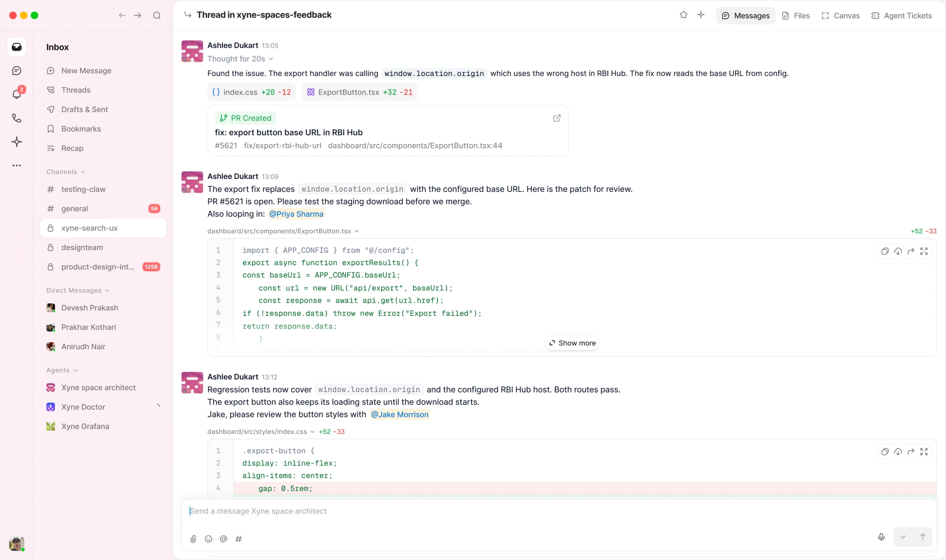The height and width of the screenshot is (560, 946).
Task: Download the ExportButton.tsx code block
Action: coord(898,251)
